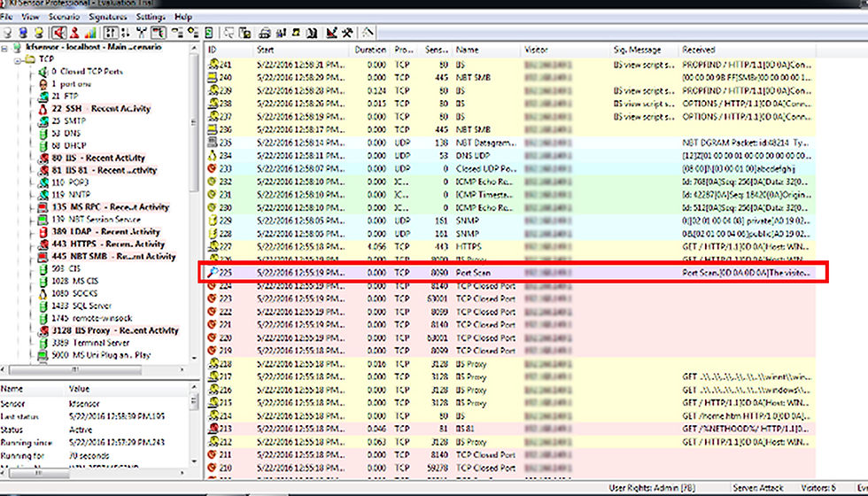This screenshot has height=496, width=868.
Task: Select the 21 FTP sensor
Action: click(65, 97)
